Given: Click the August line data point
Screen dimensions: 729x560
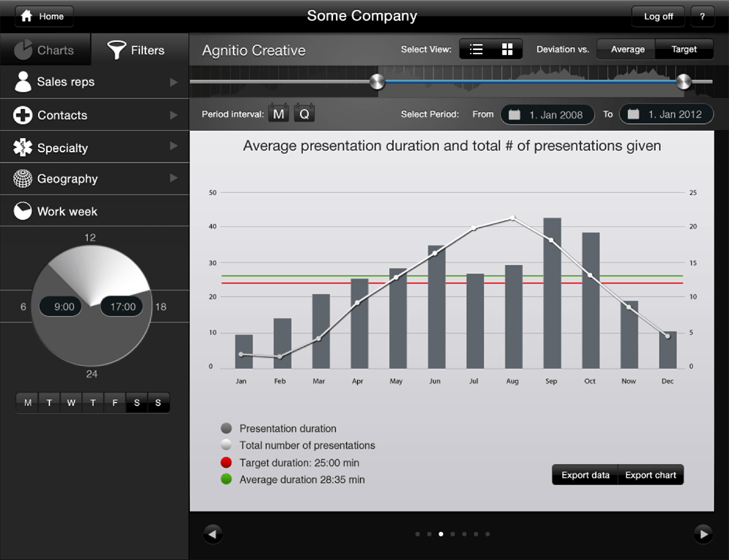Looking at the screenshot, I should 513,218.
